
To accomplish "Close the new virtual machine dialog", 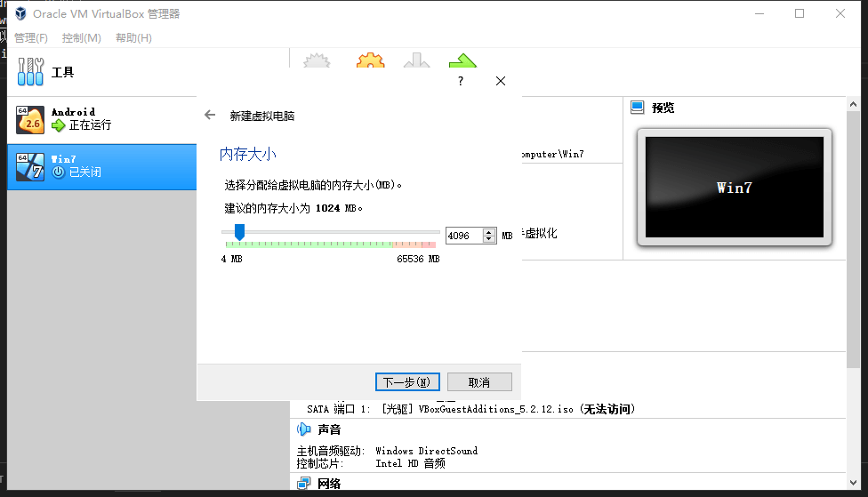I will [500, 81].
